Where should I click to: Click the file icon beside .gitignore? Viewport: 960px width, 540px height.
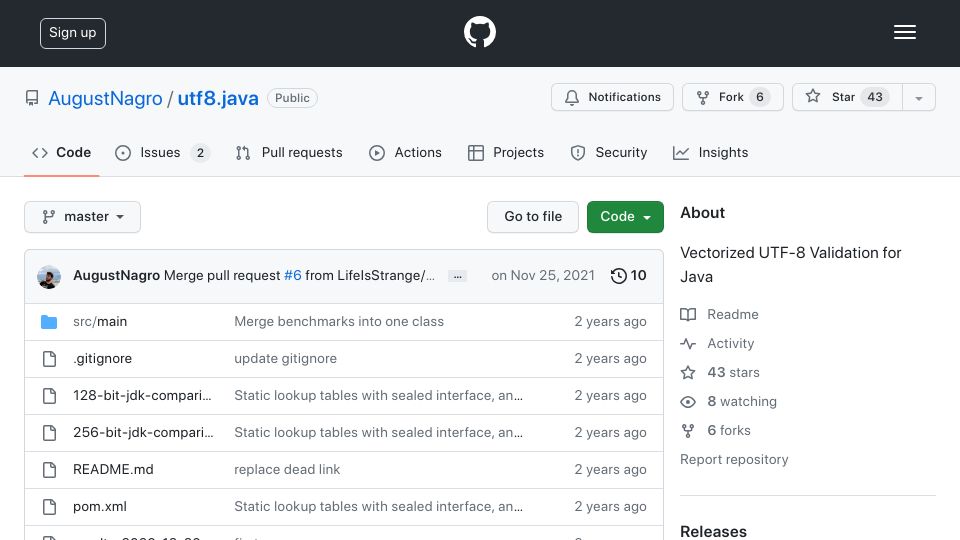(50, 359)
